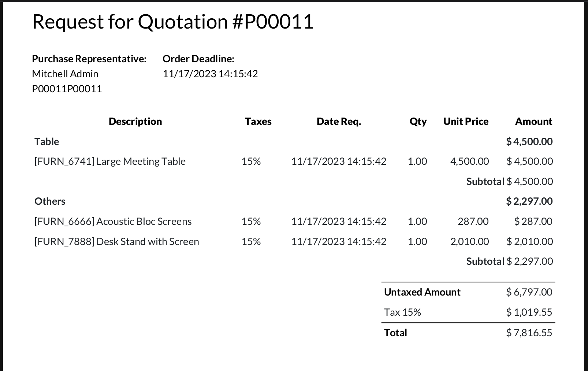
Task: Click the Unit Price column header
Action: tap(466, 122)
